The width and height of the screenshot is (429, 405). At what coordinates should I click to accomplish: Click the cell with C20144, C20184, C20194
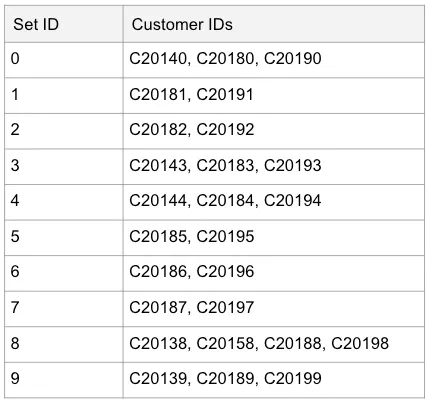(274, 202)
